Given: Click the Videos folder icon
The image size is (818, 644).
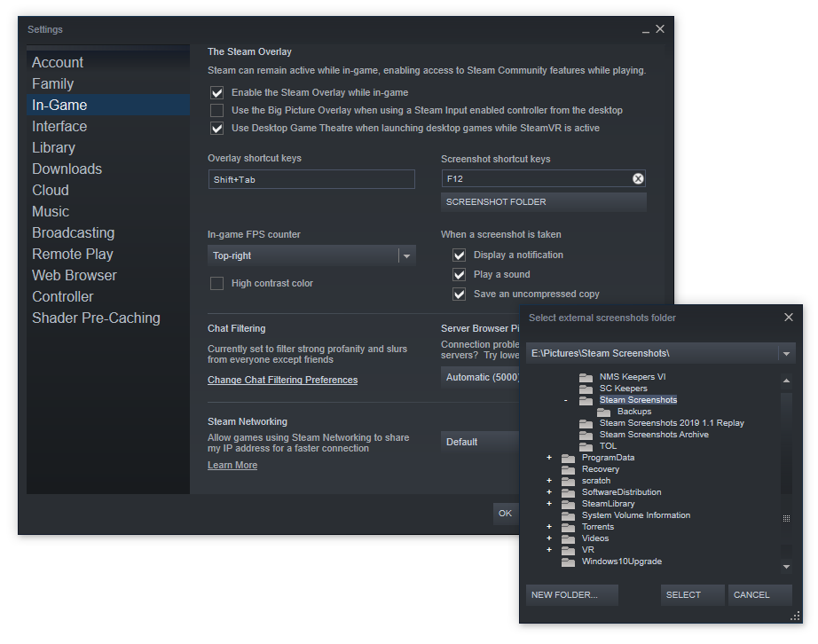Looking at the screenshot, I should [x=568, y=538].
